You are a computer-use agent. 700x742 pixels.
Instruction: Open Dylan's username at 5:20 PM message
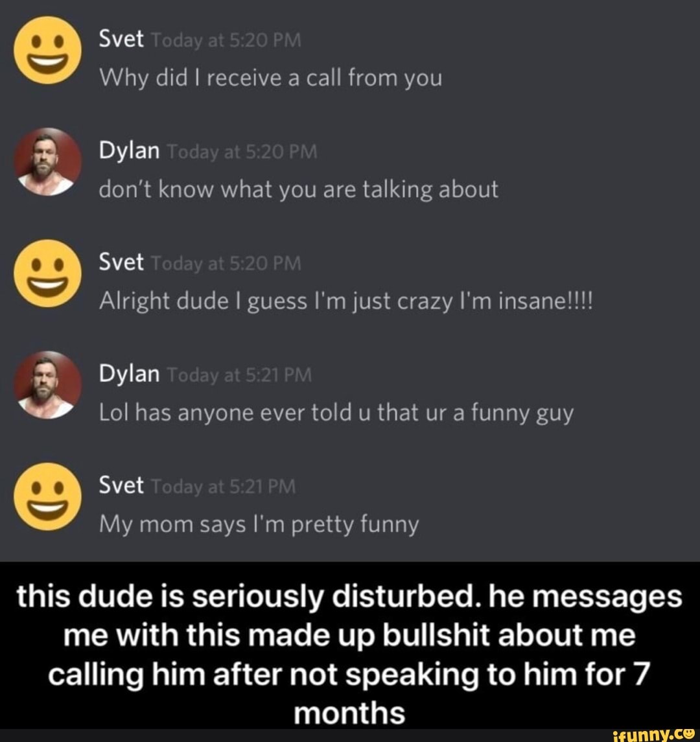tap(129, 152)
